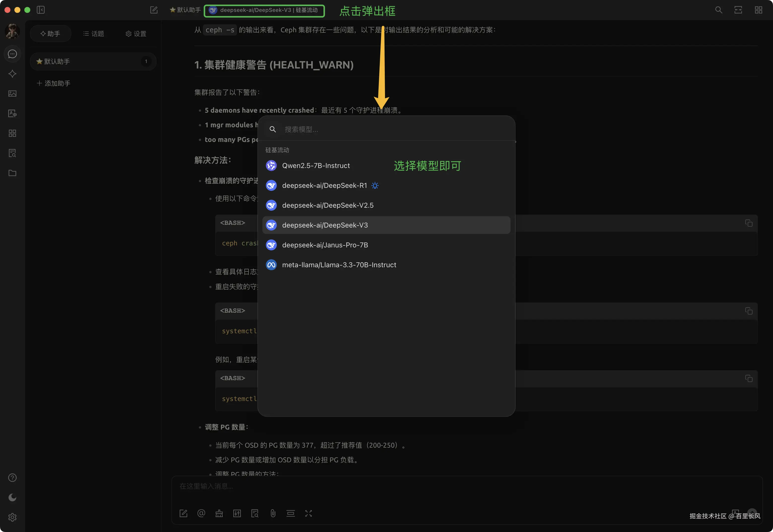Open the translate icon in left sidebar

[x=12, y=114]
